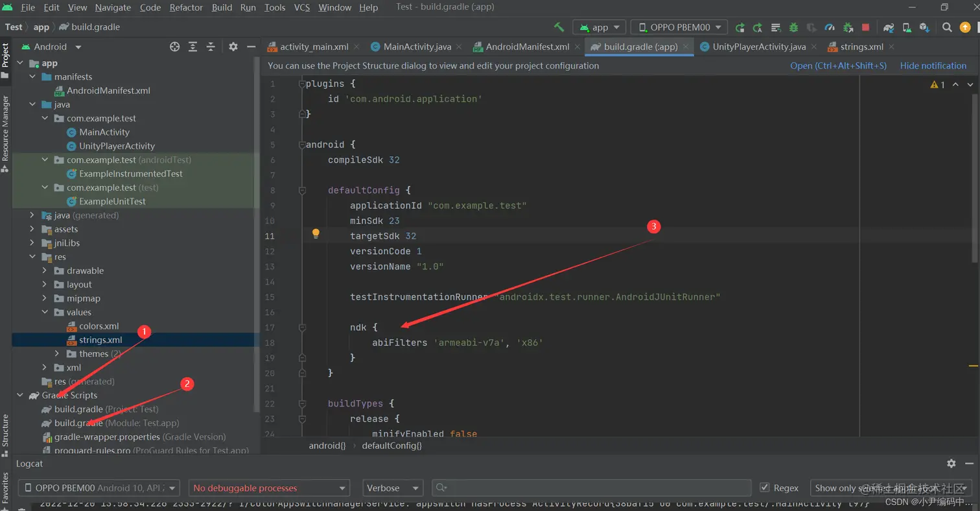Select UnityPlayerActivity in project tree
Screen dimensions: 980x511
117,146
